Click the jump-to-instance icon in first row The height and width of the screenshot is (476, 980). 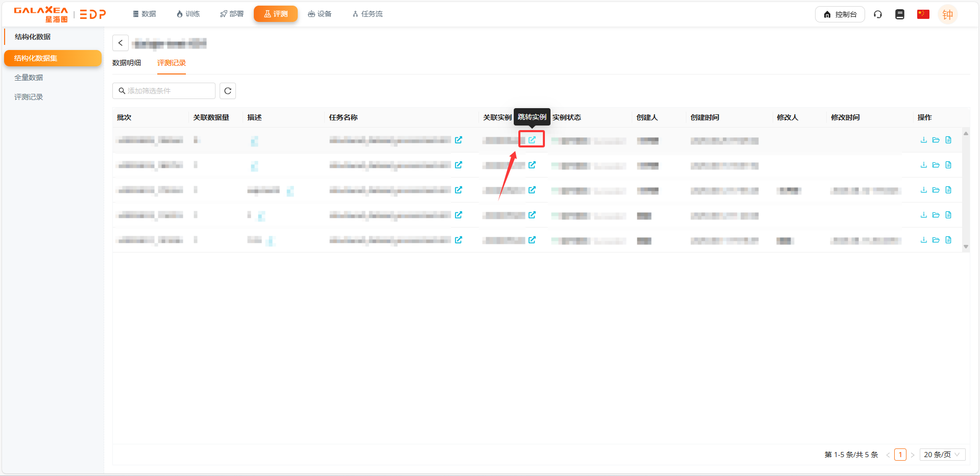click(532, 140)
